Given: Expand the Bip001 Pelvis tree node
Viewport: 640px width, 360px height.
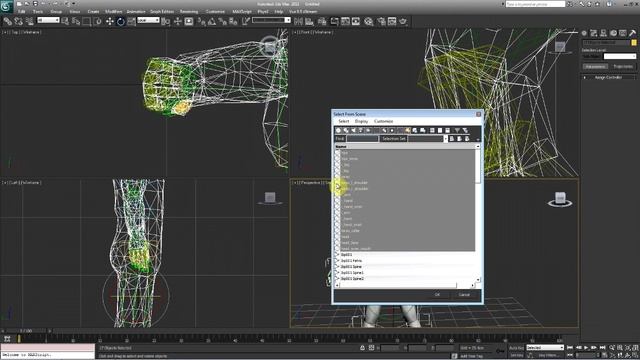Looking at the screenshot, I should pyautogui.click(x=338, y=260).
